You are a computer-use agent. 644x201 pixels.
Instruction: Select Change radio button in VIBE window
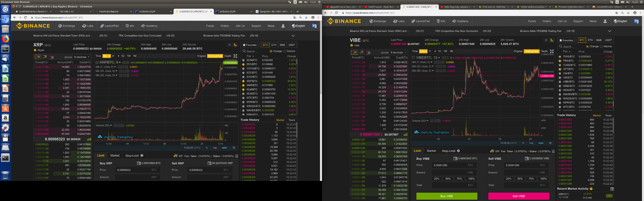[588, 47]
